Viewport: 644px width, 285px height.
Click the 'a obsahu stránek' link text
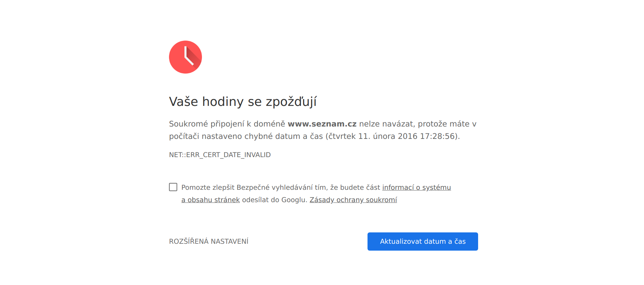(x=210, y=200)
